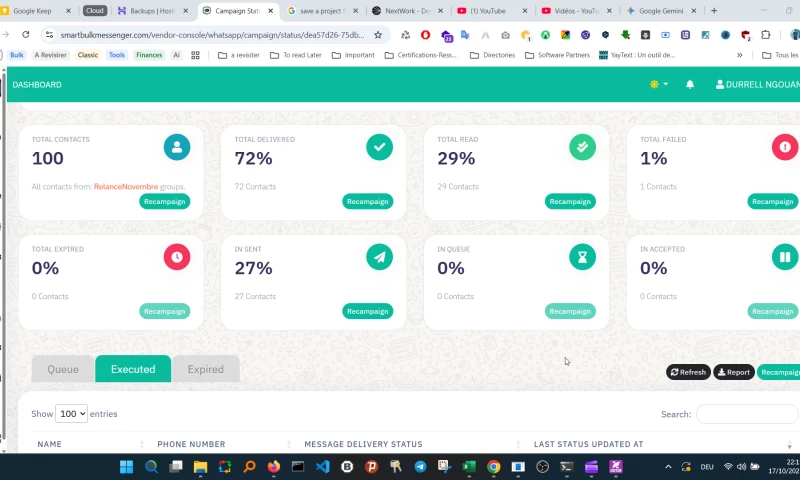Recampaign the Total Delivered contacts
The image size is (800, 480).
[368, 202]
